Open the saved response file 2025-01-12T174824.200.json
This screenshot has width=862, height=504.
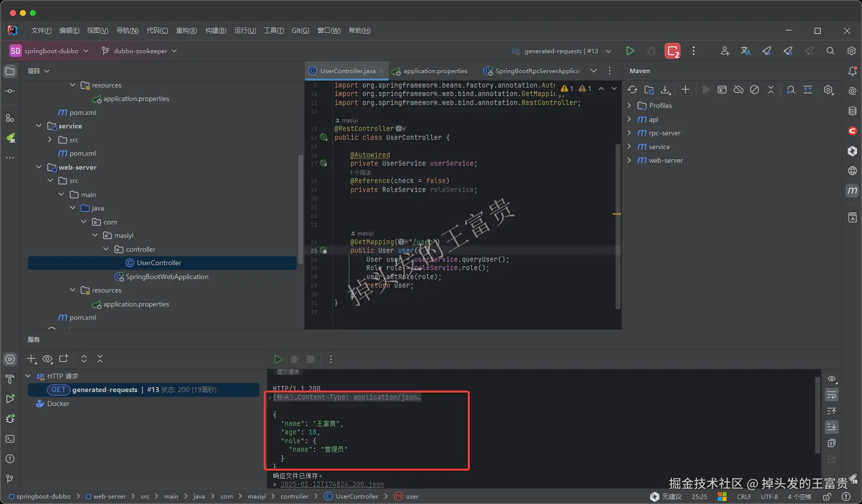click(x=332, y=484)
